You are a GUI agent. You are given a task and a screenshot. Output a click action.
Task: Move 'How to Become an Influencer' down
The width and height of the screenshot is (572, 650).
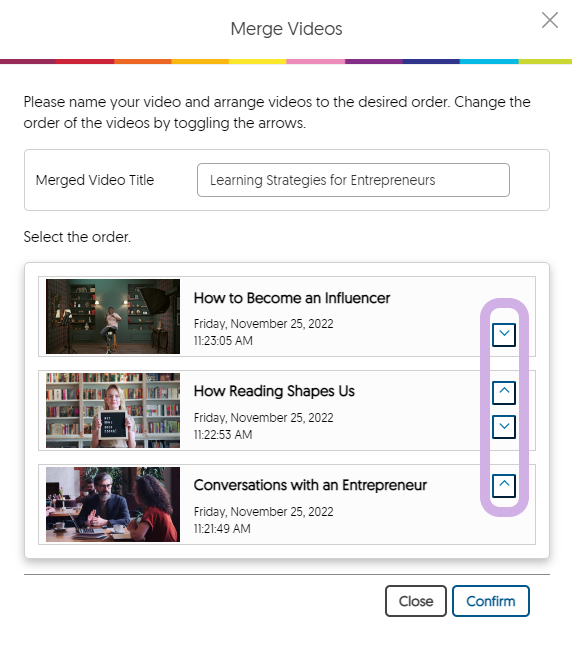[x=504, y=334]
